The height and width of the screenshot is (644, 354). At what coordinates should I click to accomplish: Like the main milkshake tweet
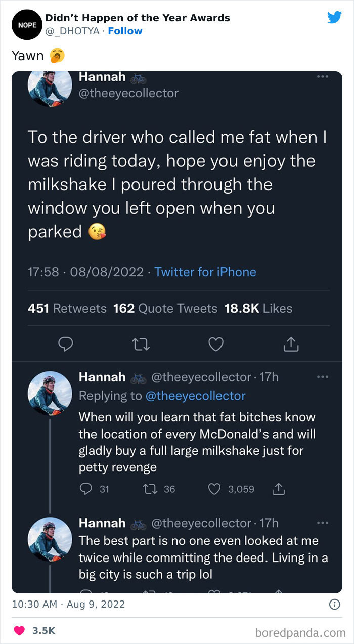coord(216,344)
